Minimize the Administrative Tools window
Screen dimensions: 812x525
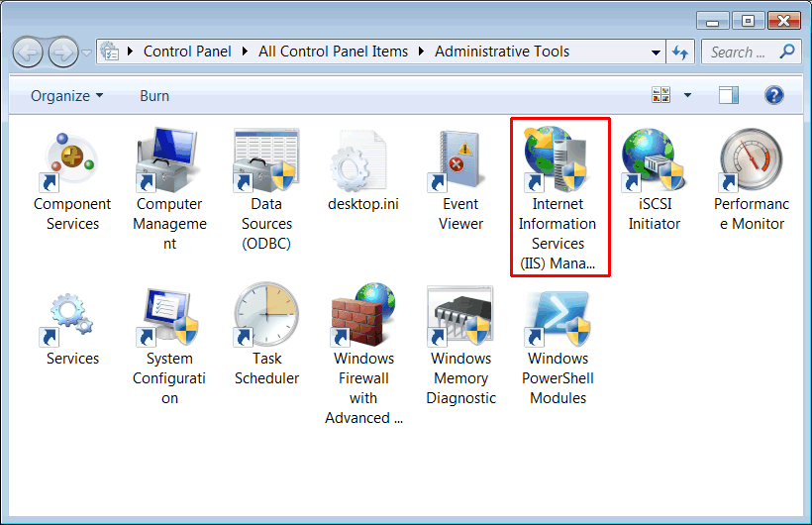tap(713, 21)
